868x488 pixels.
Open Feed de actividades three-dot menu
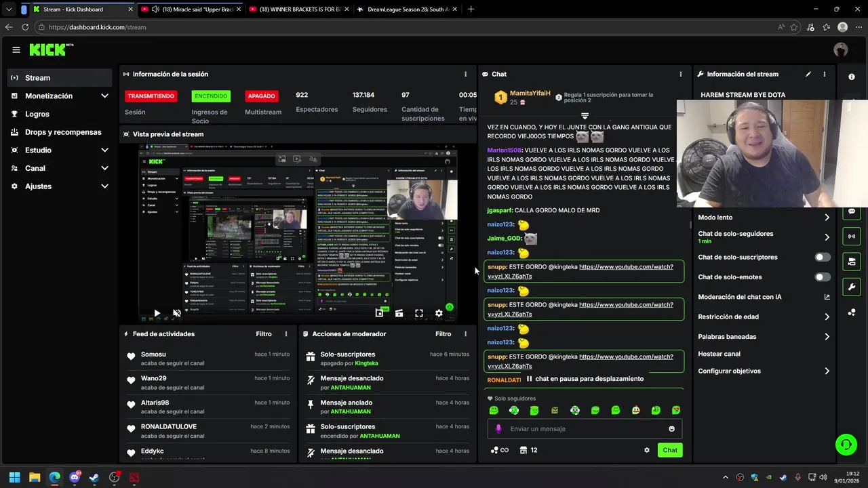286,334
